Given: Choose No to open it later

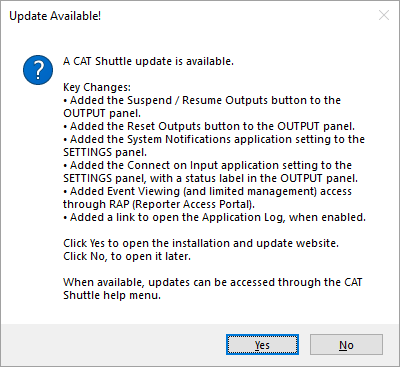Looking at the screenshot, I should 346,345.
